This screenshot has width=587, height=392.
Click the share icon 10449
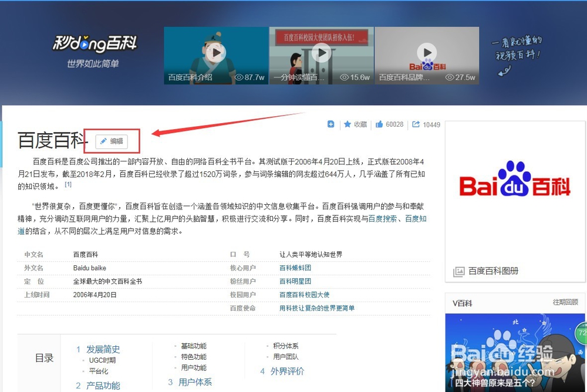416,124
